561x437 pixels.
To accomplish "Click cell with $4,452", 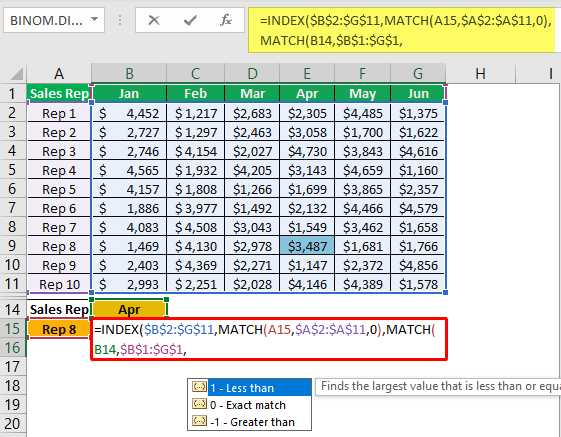I will 129,113.
